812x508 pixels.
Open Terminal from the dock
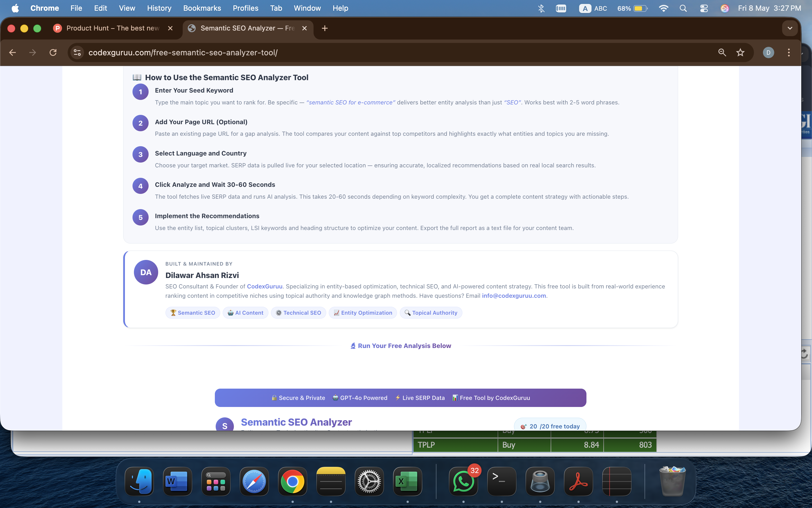[x=502, y=481]
